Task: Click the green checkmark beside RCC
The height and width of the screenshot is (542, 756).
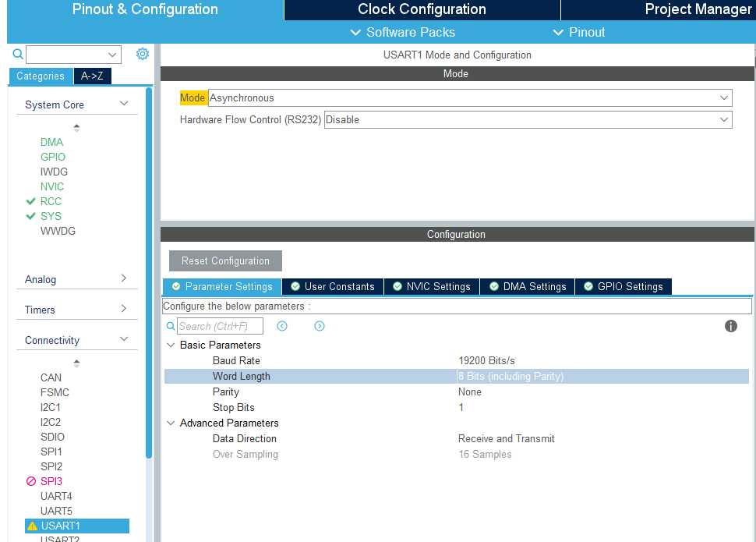Action: point(31,201)
